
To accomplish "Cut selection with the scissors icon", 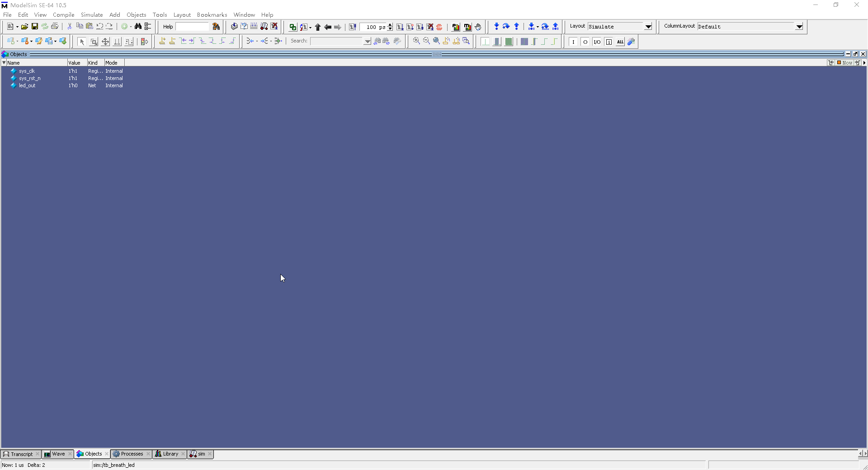I will [x=70, y=27].
